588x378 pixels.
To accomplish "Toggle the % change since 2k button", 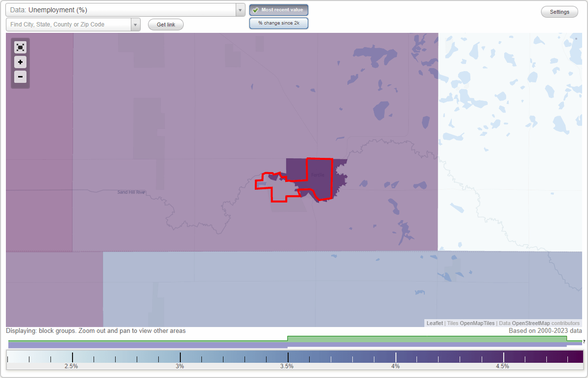I will pos(278,23).
